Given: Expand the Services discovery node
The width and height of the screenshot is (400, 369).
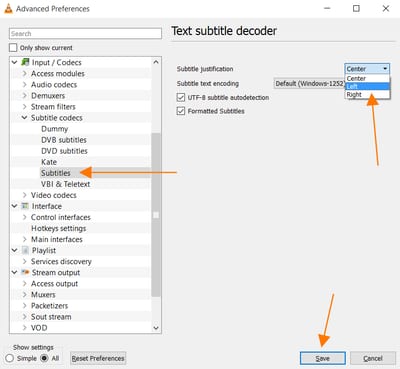Looking at the screenshot, I should pos(25,261).
